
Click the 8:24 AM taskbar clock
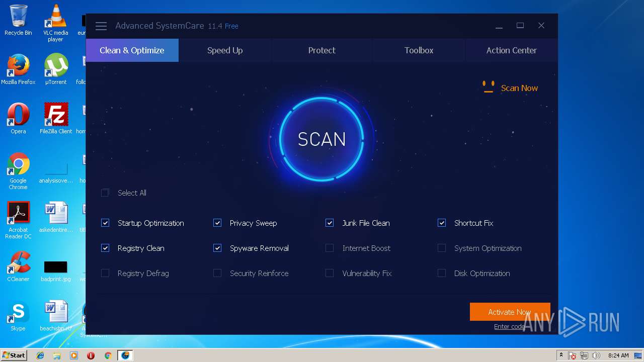click(x=618, y=355)
